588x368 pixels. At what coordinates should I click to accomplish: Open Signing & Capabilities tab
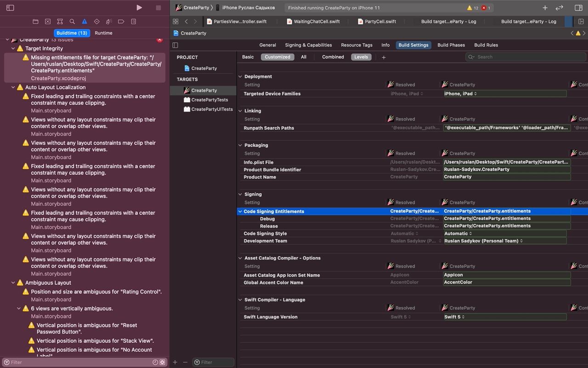[308, 45]
